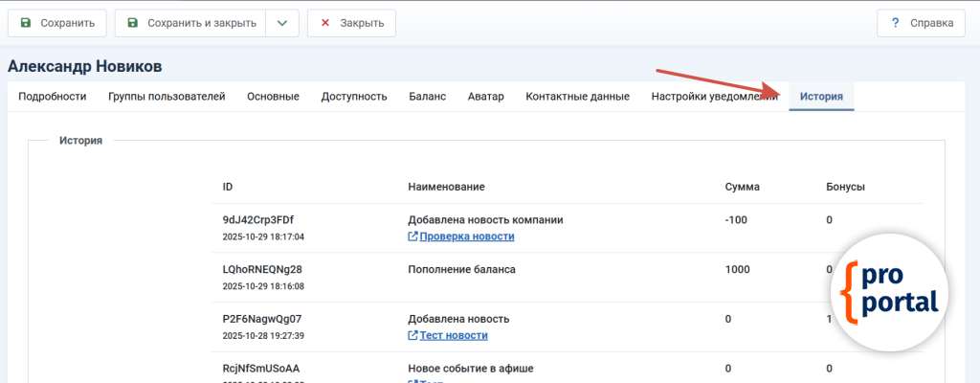Screen dimensions: 980x383
Task: Click external link icon beside Проверка новости
Action: point(412,237)
